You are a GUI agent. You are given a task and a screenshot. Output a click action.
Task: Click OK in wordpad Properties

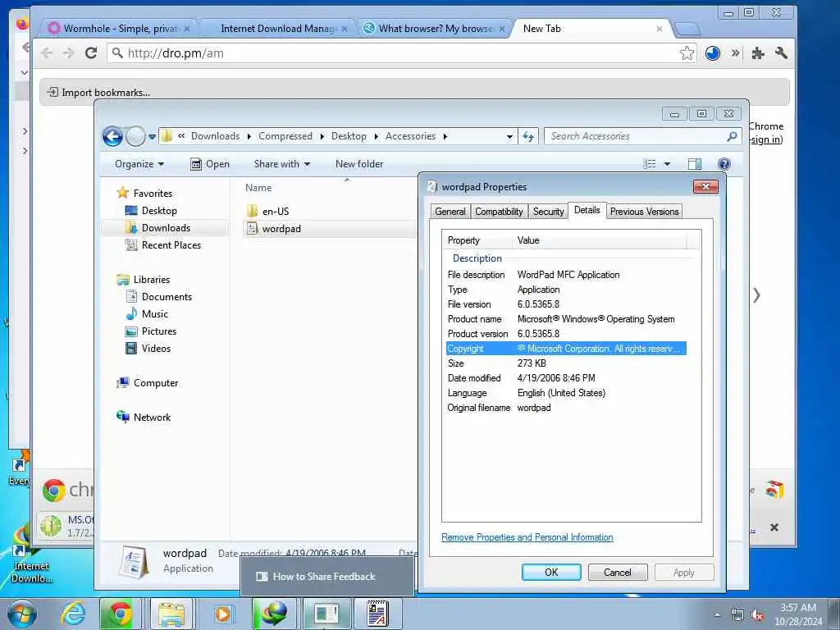[x=551, y=572]
